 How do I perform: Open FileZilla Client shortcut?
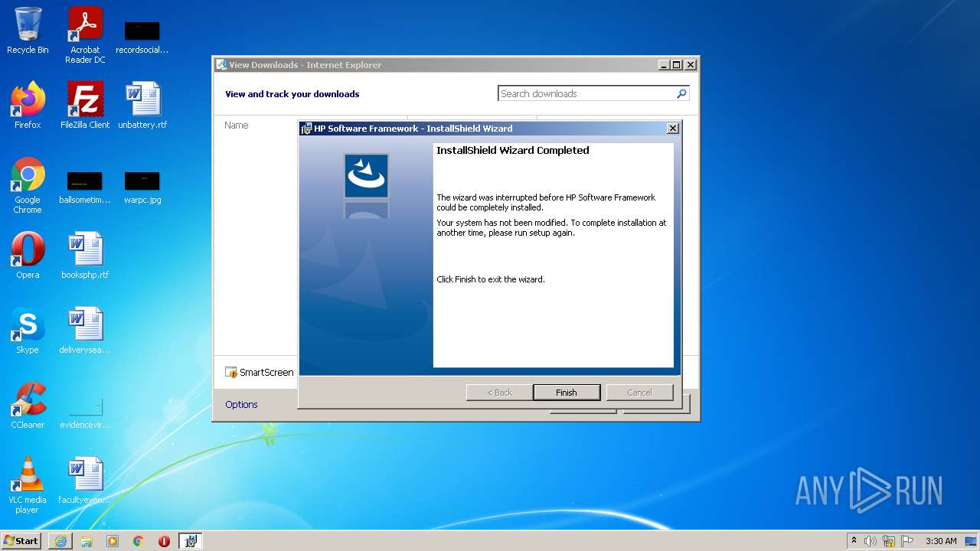[85, 106]
